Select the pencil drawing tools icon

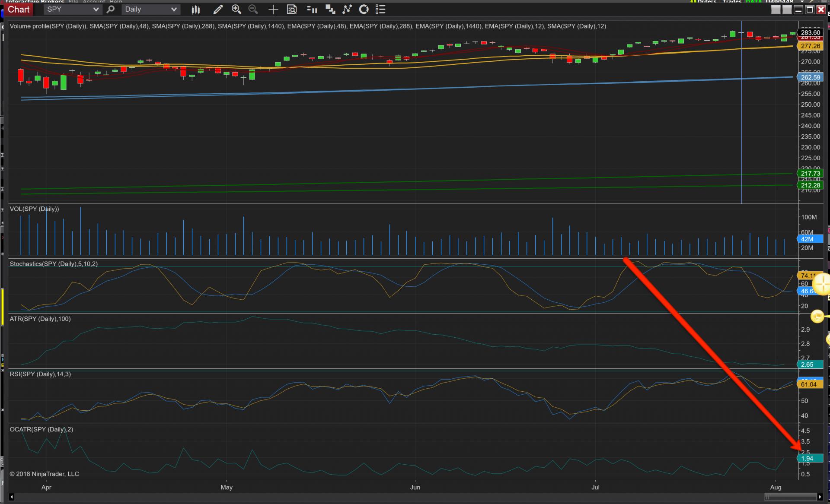[x=218, y=10]
